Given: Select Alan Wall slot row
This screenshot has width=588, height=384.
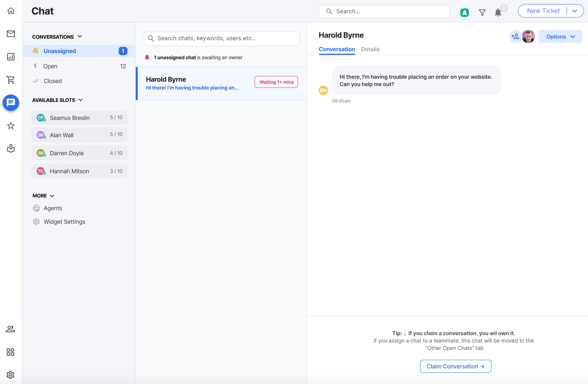Looking at the screenshot, I should pos(80,135).
